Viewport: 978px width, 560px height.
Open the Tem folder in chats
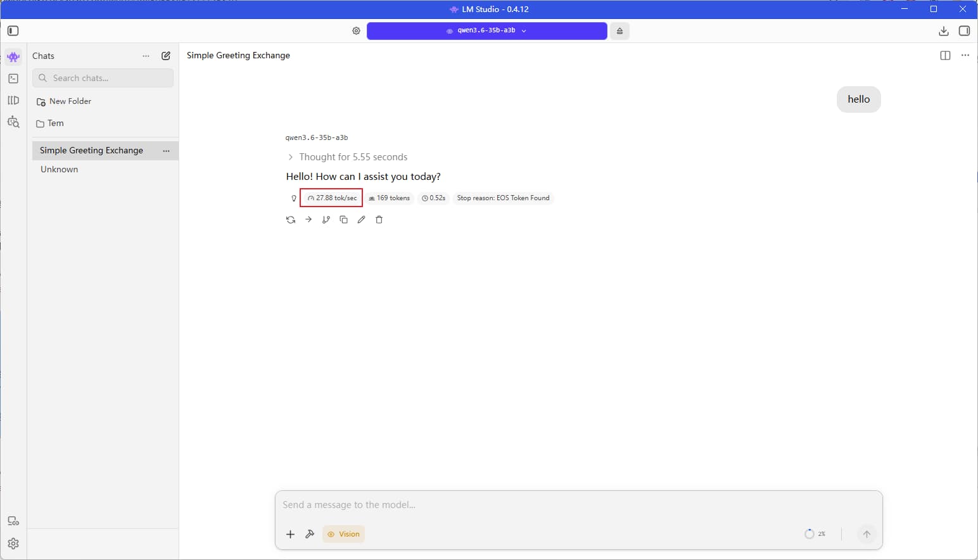(x=55, y=124)
